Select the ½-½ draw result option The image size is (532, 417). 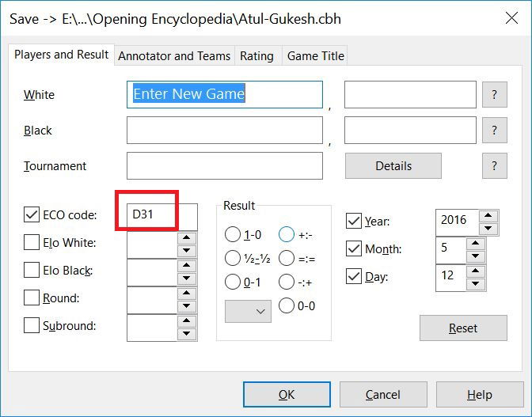[233, 258]
